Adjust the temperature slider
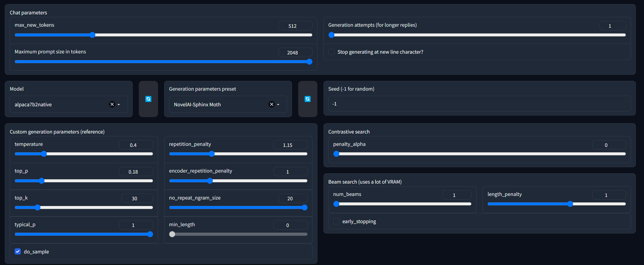The image size is (644, 265). [x=44, y=154]
